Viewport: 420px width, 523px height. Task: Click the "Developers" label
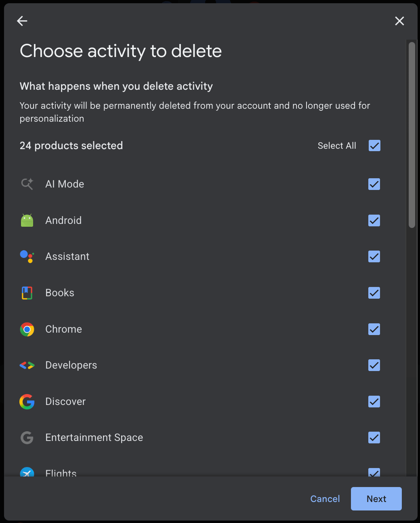(71, 365)
